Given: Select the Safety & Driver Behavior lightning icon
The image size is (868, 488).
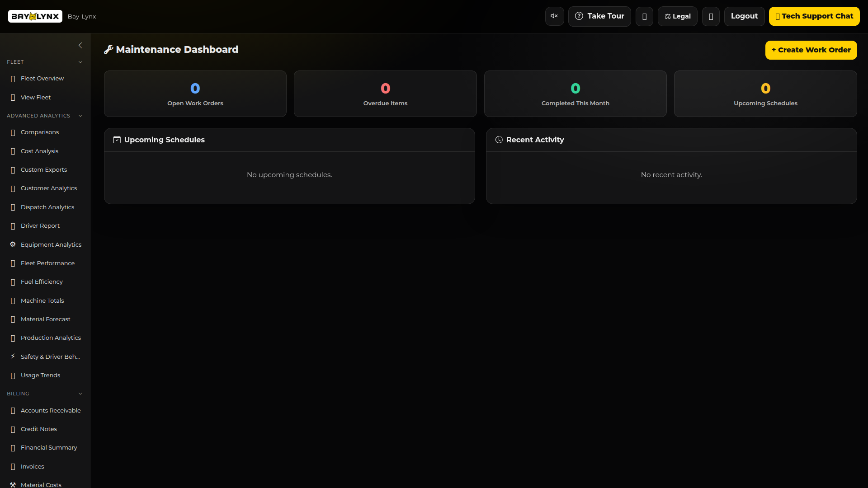Looking at the screenshot, I should click(x=13, y=357).
